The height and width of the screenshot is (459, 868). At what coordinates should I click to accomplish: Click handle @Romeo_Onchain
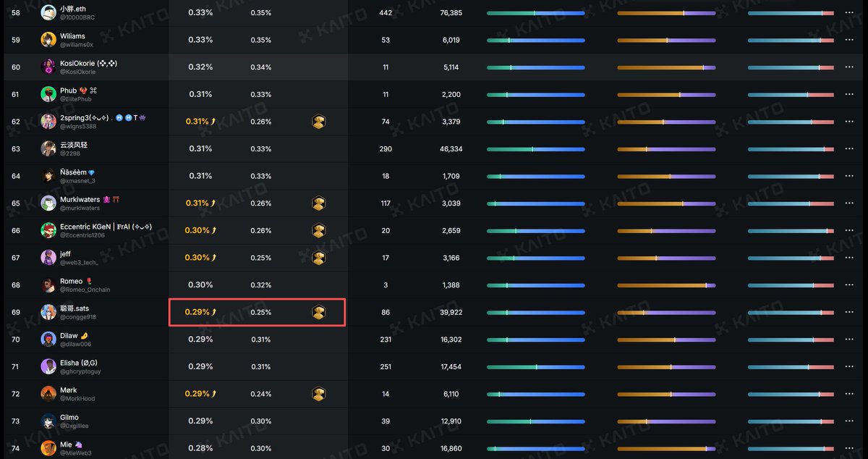pyautogui.click(x=85, y=290)
